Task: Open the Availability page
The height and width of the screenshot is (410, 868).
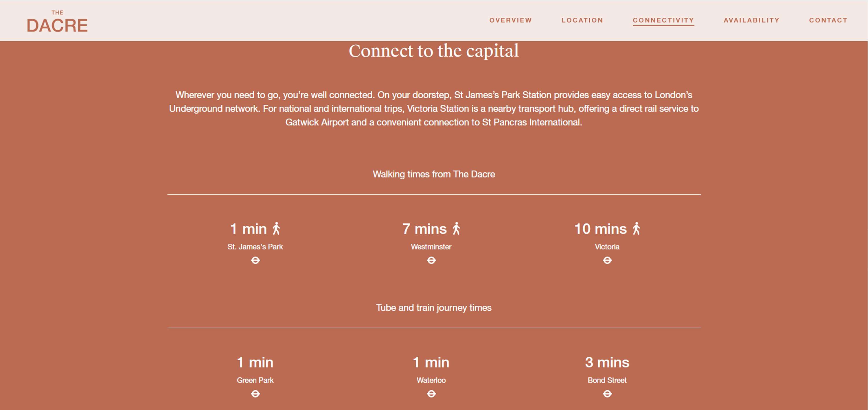Action: point(751,20)
